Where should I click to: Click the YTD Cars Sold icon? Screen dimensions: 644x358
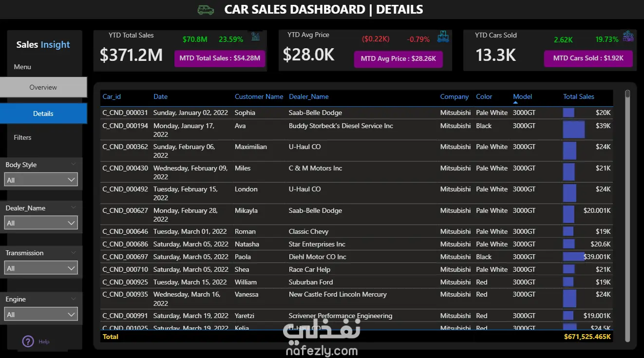click(x=628, y=36)
